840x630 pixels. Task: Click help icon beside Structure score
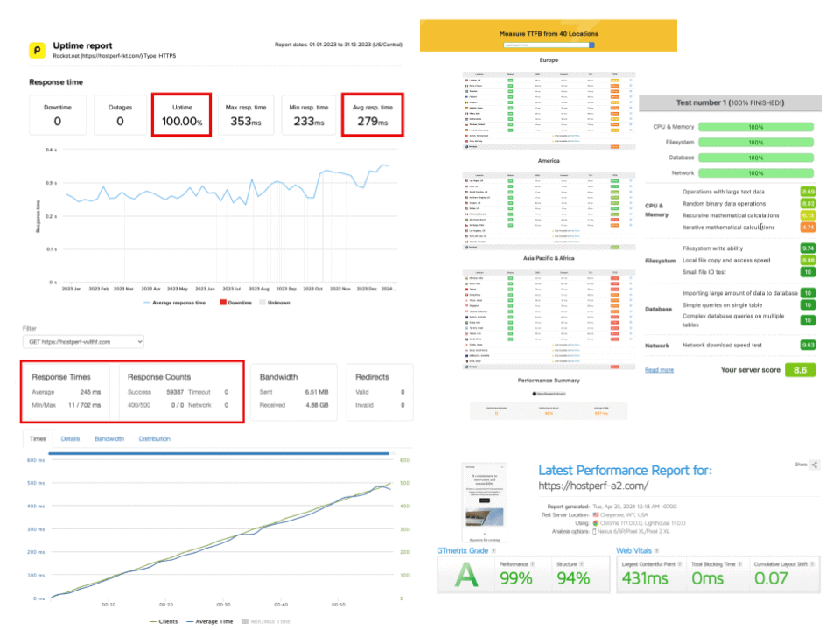581,564
